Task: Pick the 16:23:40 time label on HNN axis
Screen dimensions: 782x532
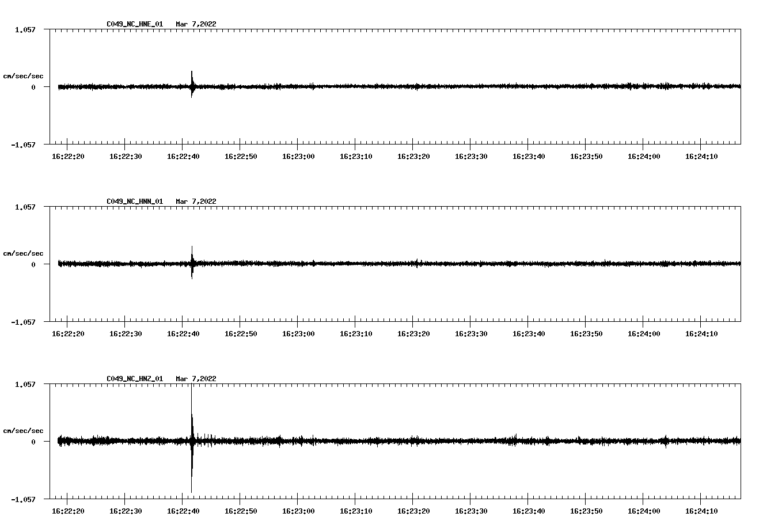Action: click(x=529, y=334)
